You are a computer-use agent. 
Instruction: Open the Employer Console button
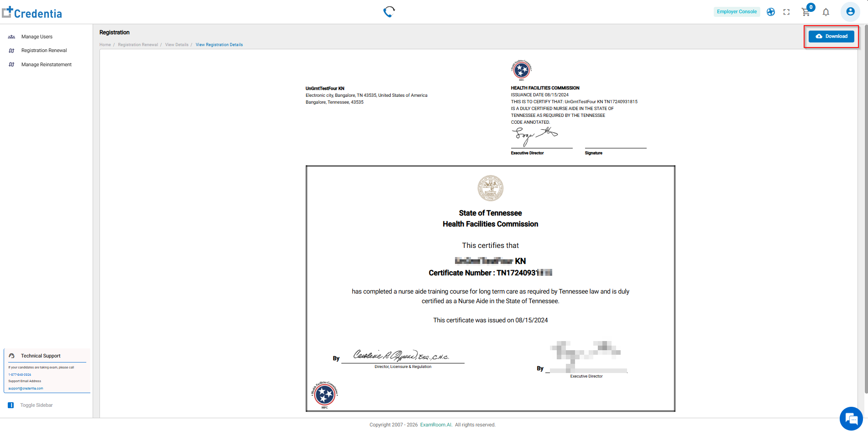(737, 12)
